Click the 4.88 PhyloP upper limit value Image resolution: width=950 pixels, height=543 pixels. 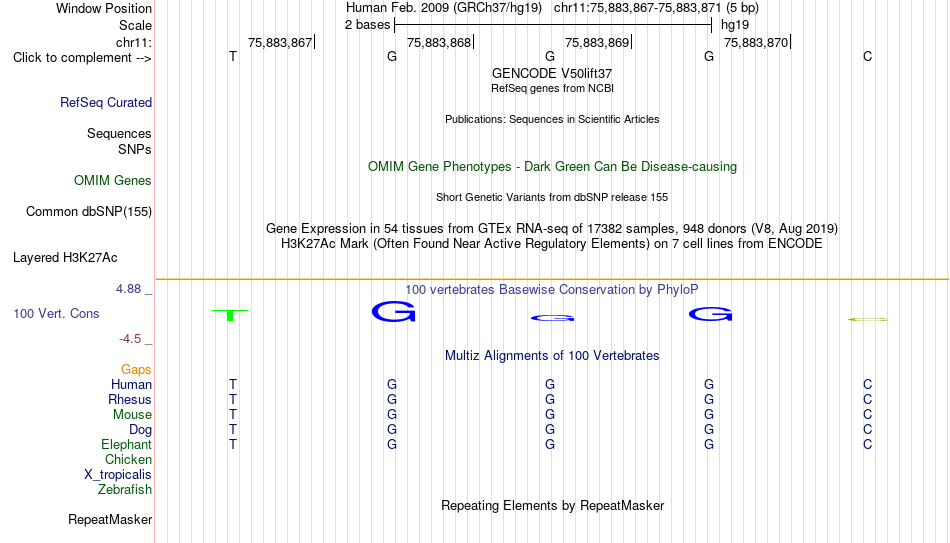click(128, 289)
